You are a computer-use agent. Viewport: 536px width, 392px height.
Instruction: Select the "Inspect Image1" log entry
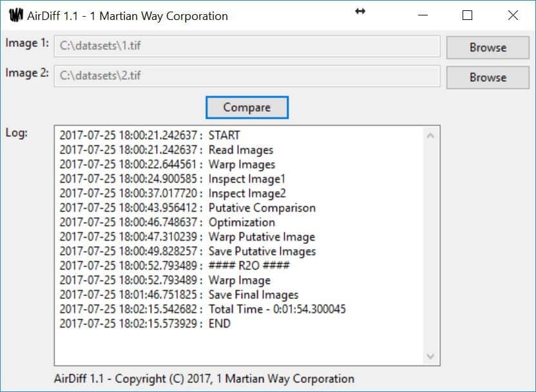[172, 179]
